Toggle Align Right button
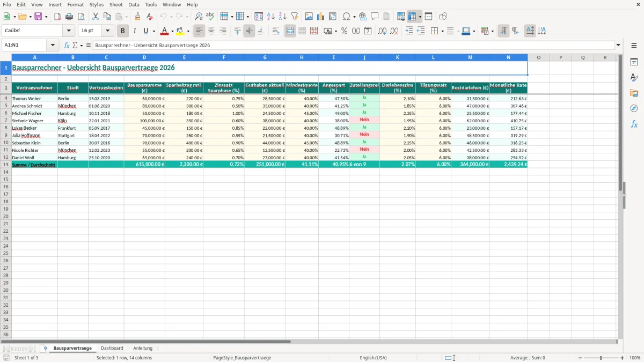Image resolution: width=644 pixels, height=362 pixels. click(x=223, y=31)
